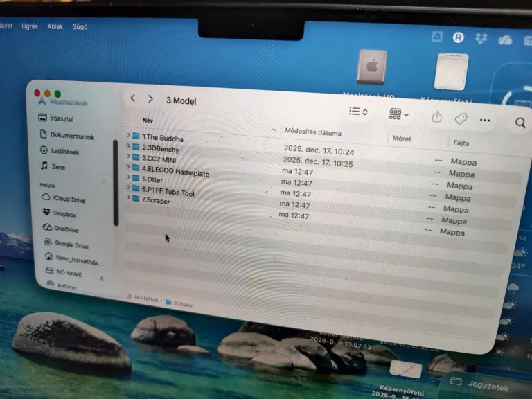532x399 pixels.
Task: Sort by the Módosítás dátuma column header
Action: [313, 132]
